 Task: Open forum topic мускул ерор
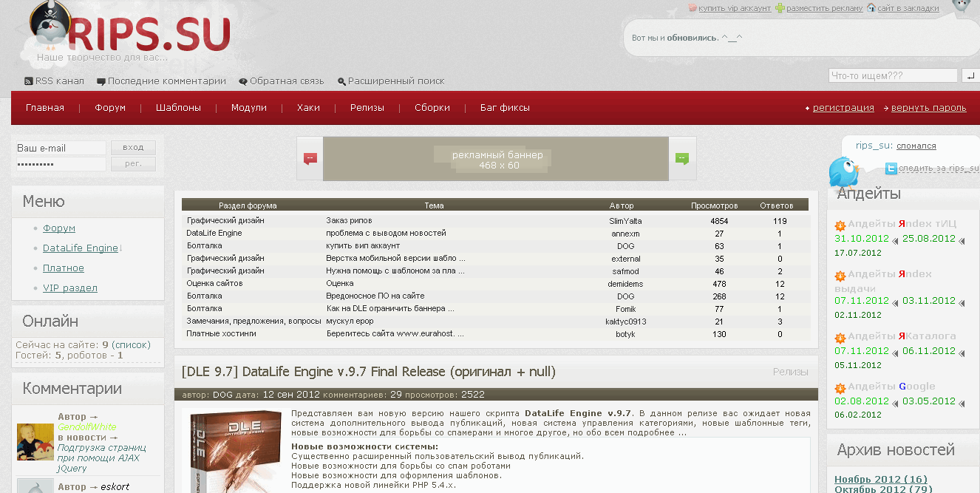pyautogui.click(x=350, y=322)
